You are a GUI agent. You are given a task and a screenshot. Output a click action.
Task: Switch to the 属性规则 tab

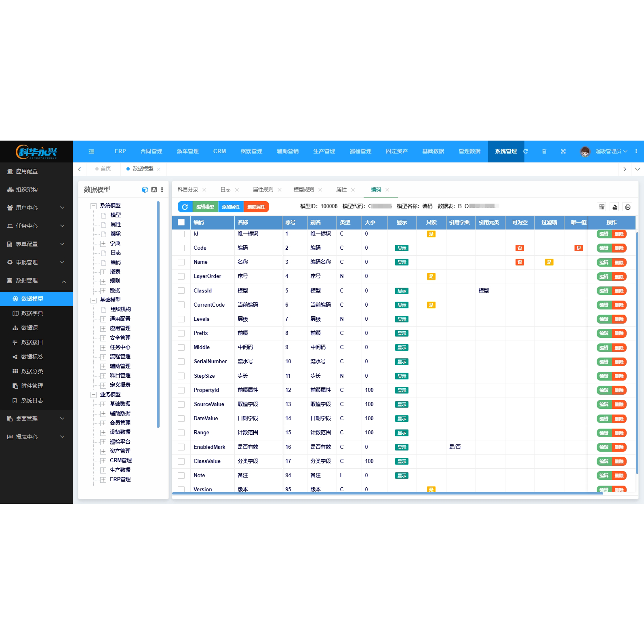point(263,190)
